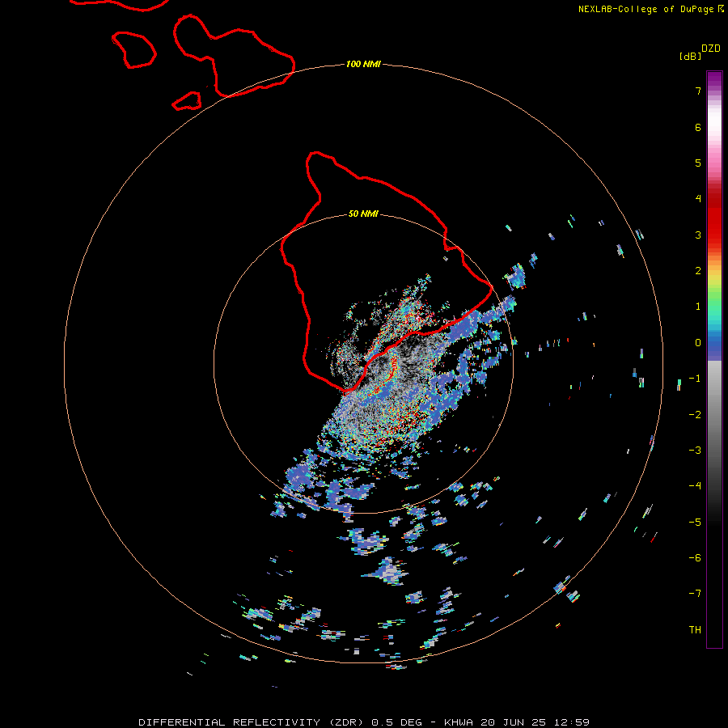Click the 1 dB label on the scale
Screen dimensions: 728x728
(698, 307)
